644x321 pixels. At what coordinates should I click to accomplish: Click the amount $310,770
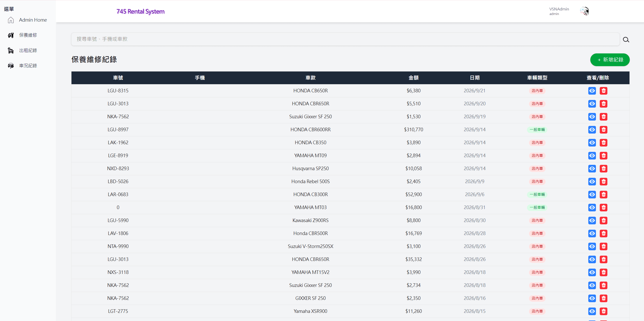[x=414, y=130]
